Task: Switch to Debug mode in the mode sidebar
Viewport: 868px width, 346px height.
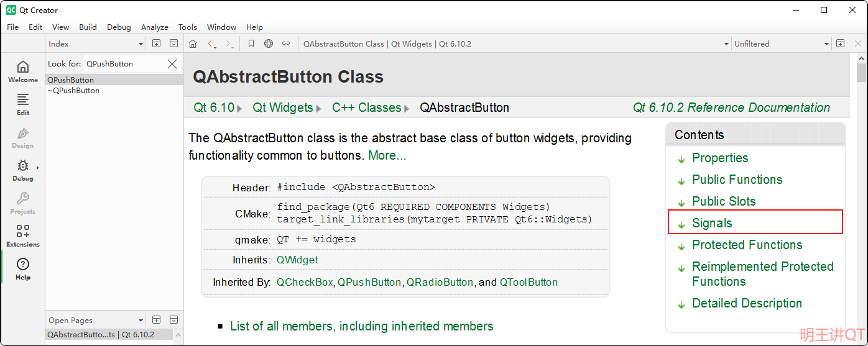Action: click(x=23, y=170)
